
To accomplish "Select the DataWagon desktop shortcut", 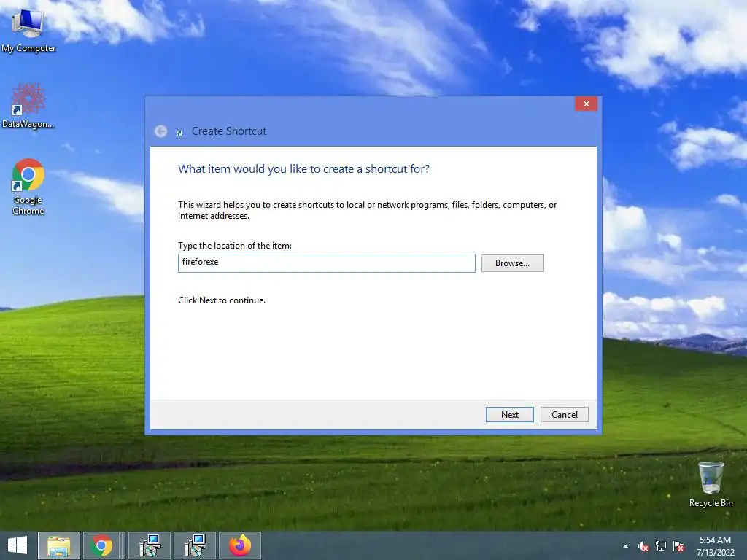I will (x=28, y=106).
